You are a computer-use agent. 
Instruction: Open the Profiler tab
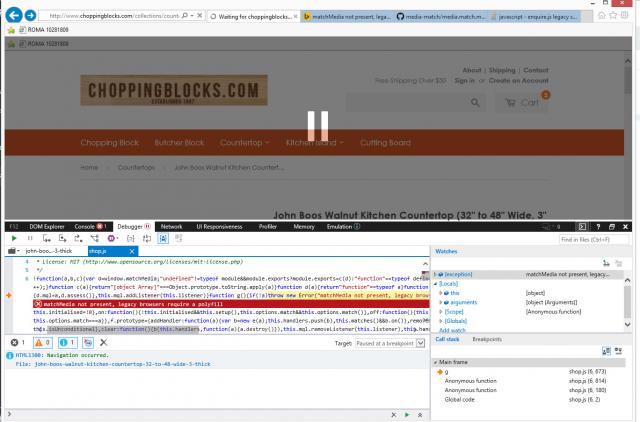(268, 227)
